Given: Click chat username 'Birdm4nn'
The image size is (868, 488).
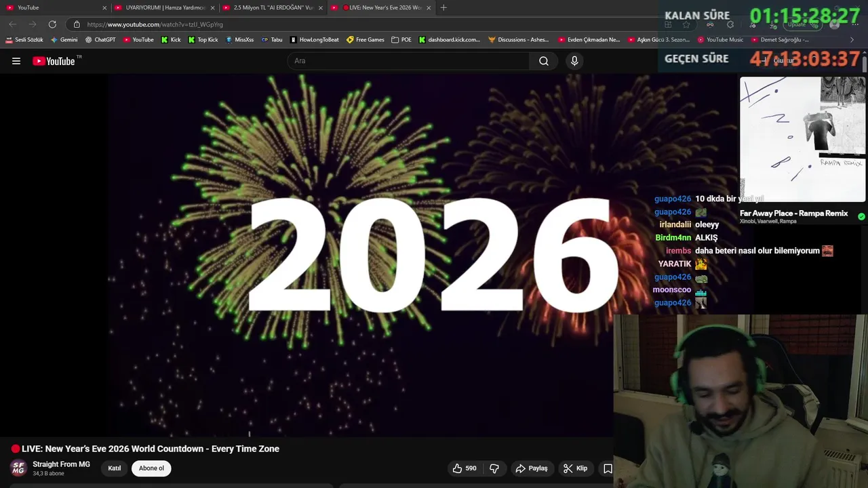Looking at the screenshot, I should point(673,238).
